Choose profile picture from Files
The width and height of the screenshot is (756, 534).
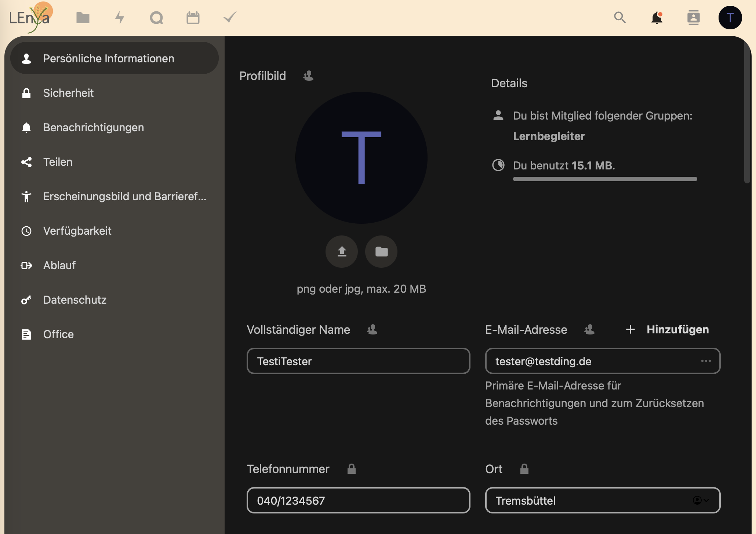(x=381, y=252)
